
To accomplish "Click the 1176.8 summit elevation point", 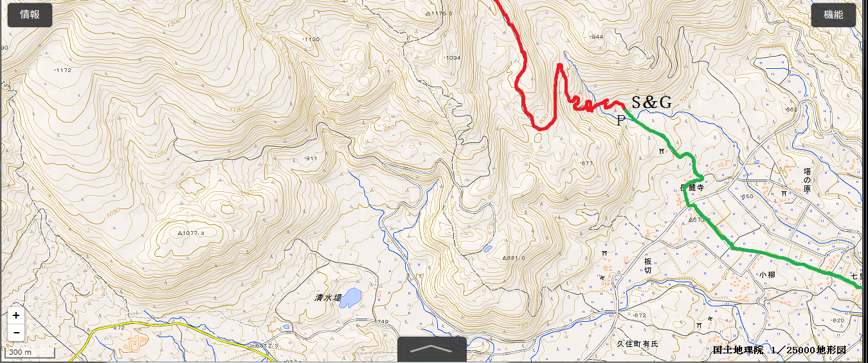I will 428,14.
